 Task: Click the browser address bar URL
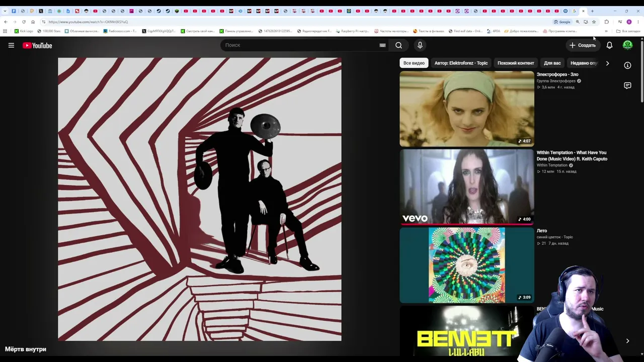coord(88,22)
